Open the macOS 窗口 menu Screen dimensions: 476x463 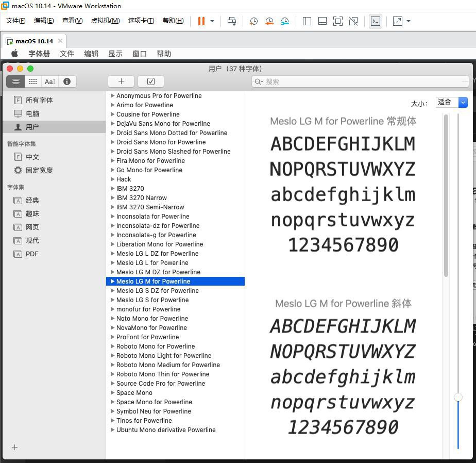click(140, 54)
